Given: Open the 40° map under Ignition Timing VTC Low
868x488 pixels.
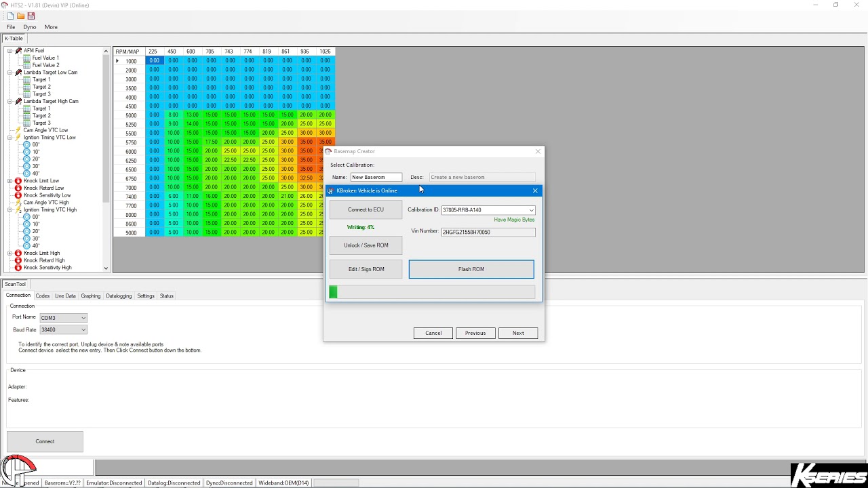Looking at the screenshot, I should coord(36,174).
